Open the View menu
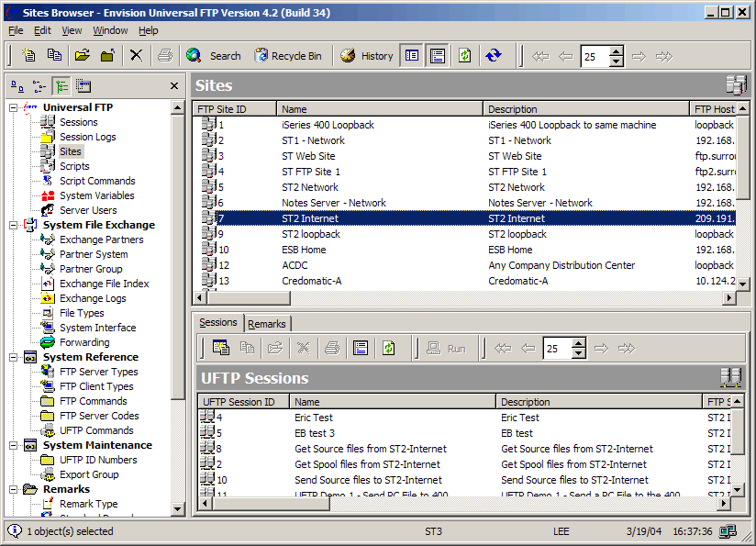 pos(72,31)
